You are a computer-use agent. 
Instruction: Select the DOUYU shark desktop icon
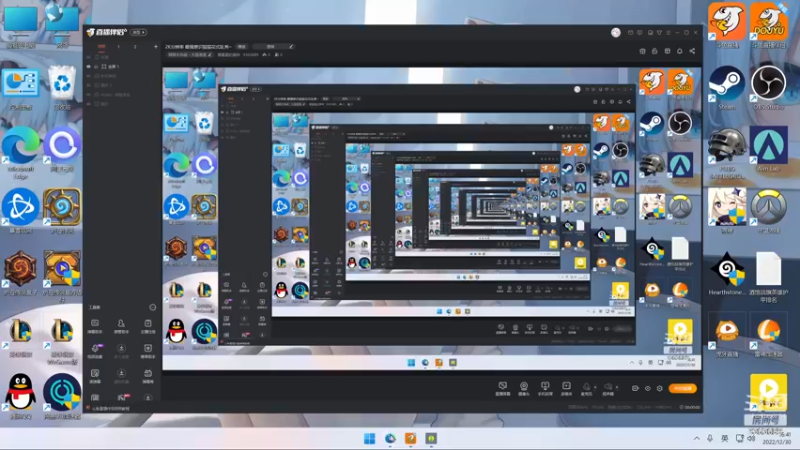(768, 26)
